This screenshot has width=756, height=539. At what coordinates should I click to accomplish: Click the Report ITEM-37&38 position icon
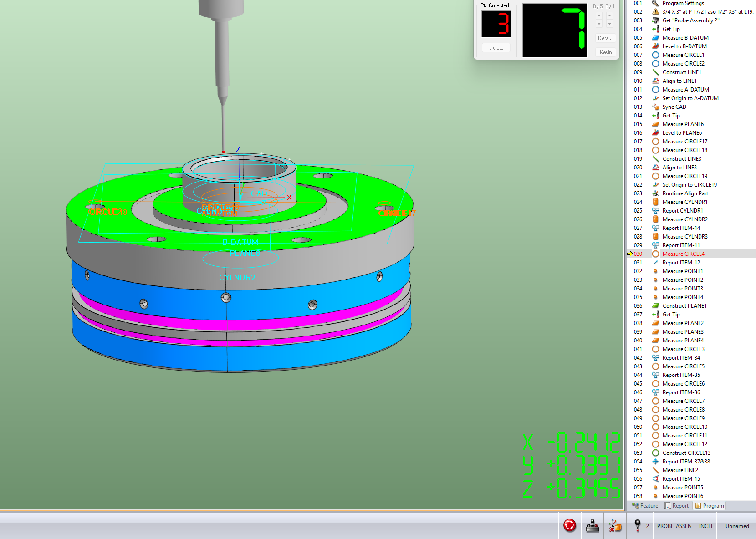click(655, 462)
